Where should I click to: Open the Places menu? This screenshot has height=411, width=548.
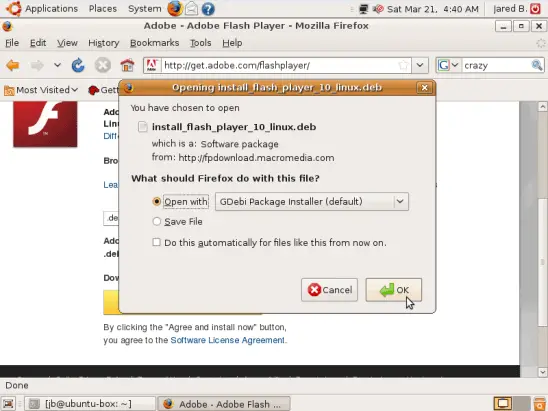pyautogui.click(x=103, y=9)
